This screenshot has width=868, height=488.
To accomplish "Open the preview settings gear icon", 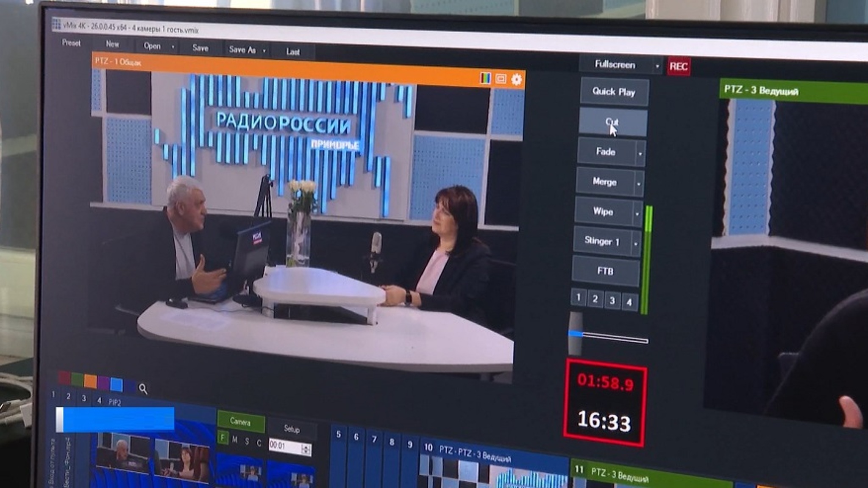I will click(x=516, y=79).
